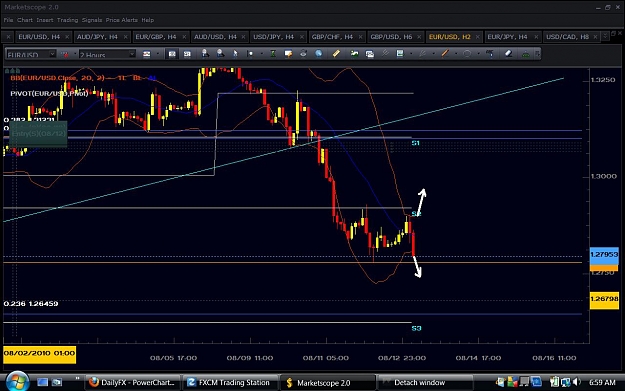Screen dimensions: 625x391
Task: Click the gray diagonal lines icon
Action: [385, 53]
